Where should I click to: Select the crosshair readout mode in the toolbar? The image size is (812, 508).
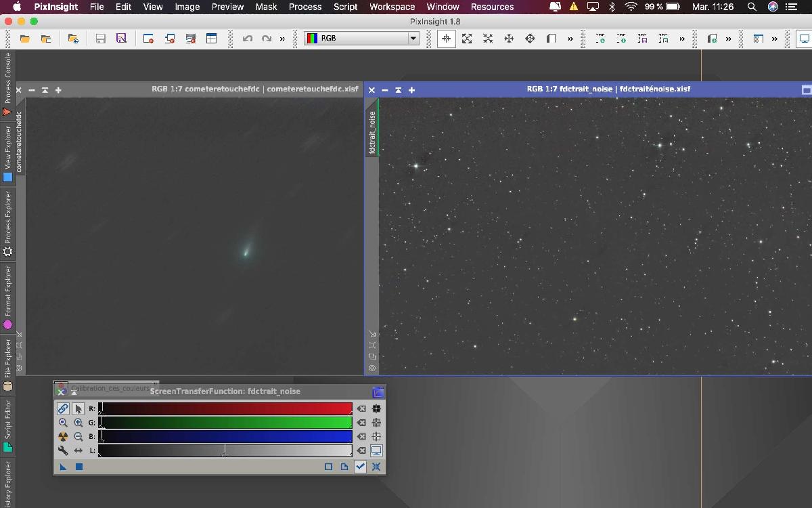tap(445, 39)
